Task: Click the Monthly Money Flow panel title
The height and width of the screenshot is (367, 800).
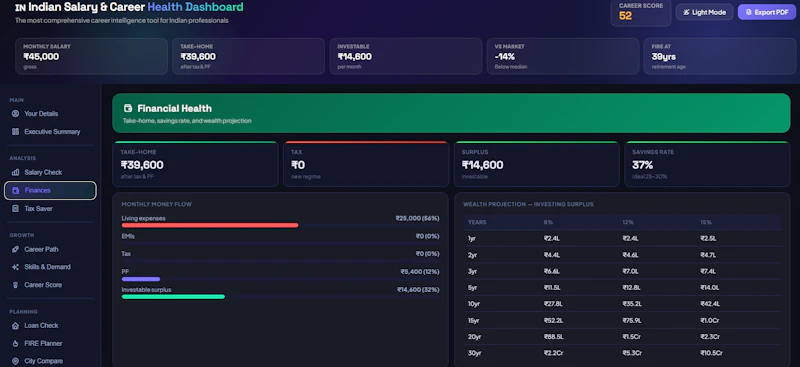Action: pyautogui.click(x=157, y=204)
